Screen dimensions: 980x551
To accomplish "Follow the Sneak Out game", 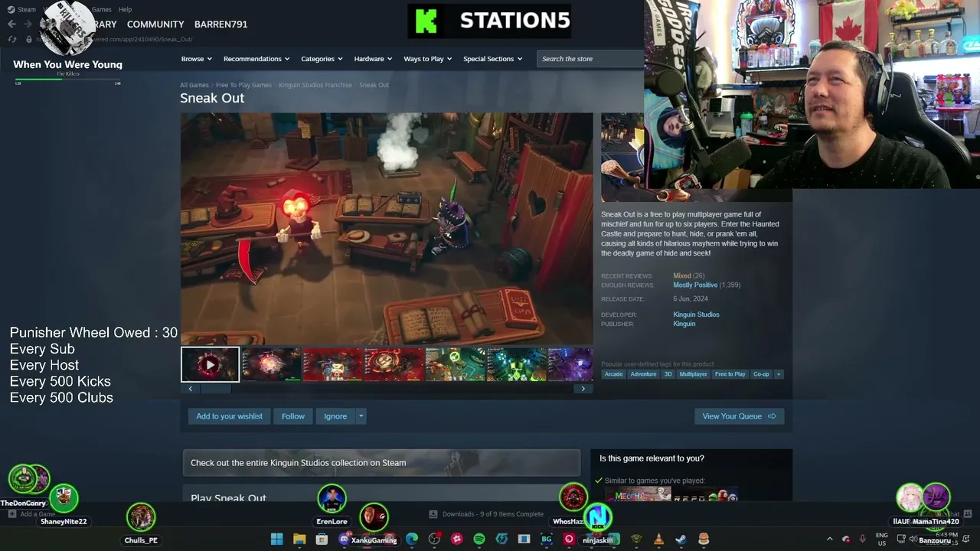I will pos(293,416).
